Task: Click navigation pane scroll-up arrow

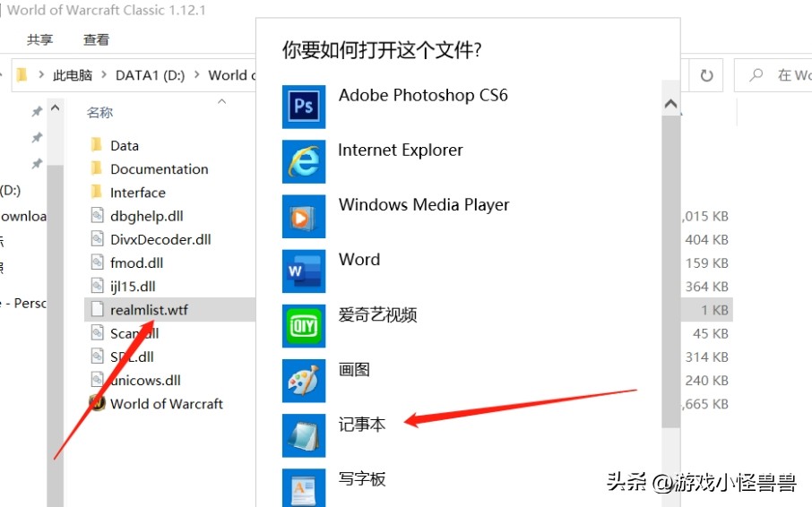Action: click(x=55, y=108)
